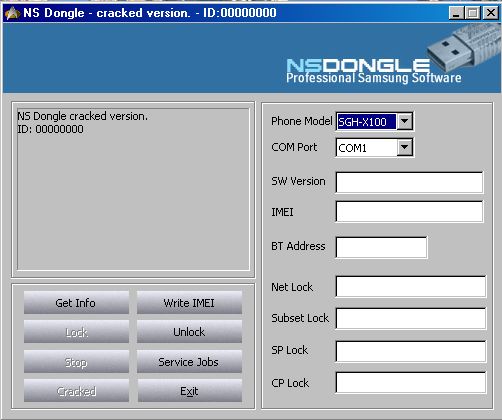
Task: Click the Cracked button
Action: 76,390
